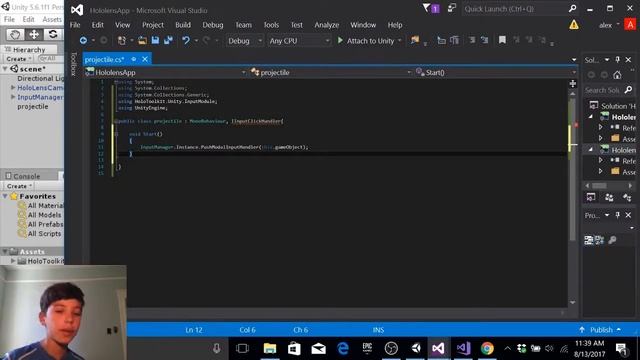
Task: Undo the last edit
Action: (x=186, y=40)
